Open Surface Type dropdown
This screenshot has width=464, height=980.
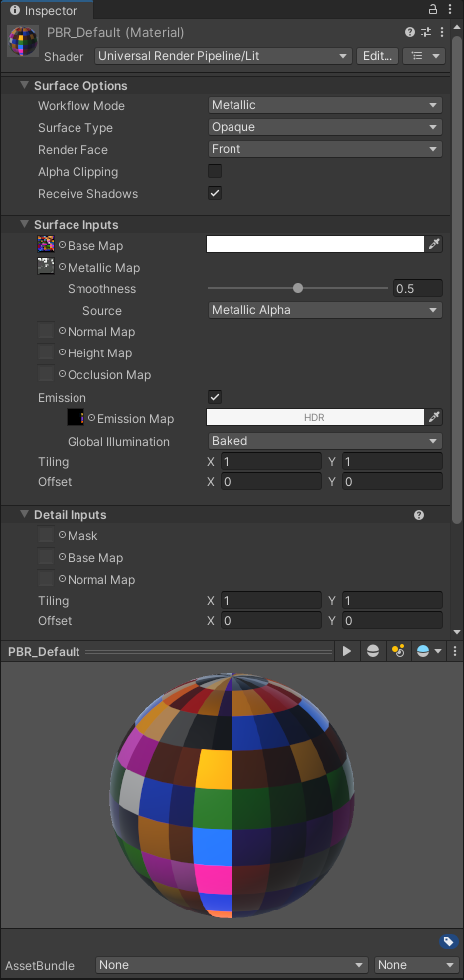(325, 127)
